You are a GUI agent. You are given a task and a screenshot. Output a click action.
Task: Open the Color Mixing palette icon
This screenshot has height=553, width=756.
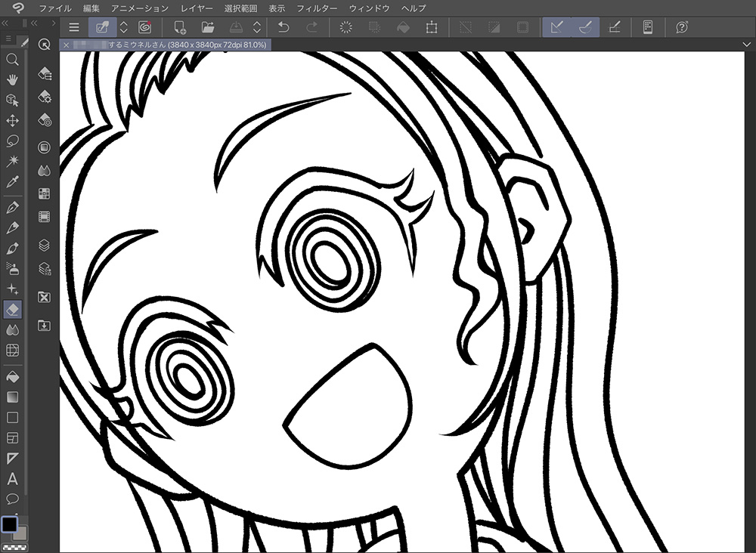(45, 170)
